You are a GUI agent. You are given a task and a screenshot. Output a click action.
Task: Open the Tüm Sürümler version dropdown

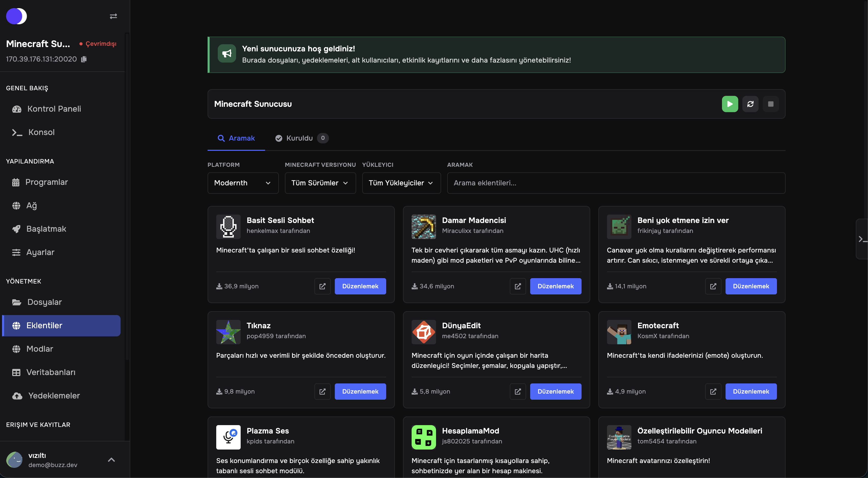pyautogui.click(x=320, y=183)
